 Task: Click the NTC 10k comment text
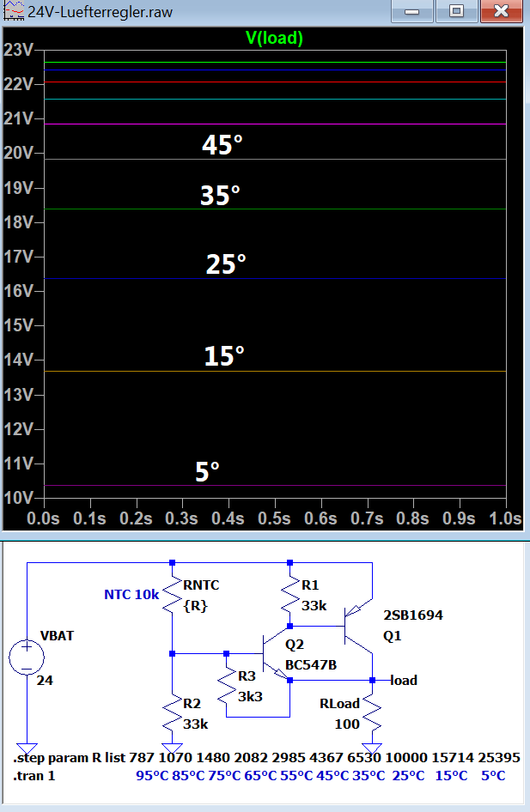click(131, 595)
